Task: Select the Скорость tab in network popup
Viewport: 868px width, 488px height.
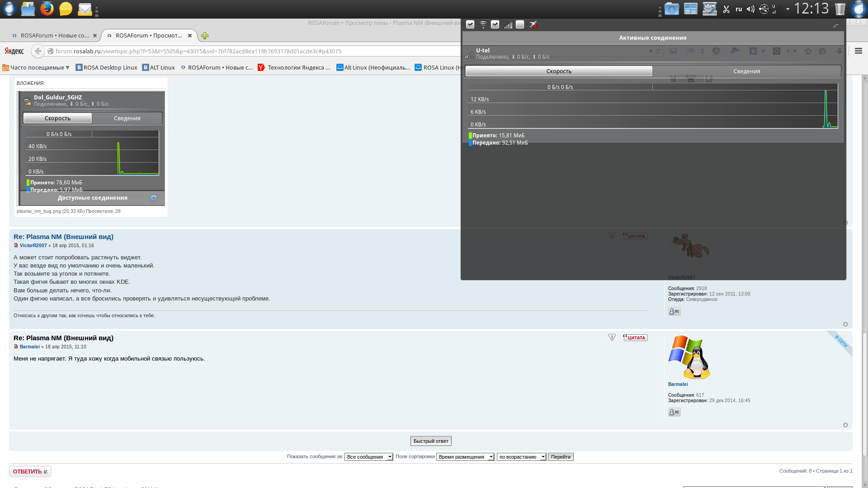Action: (559, 71)
